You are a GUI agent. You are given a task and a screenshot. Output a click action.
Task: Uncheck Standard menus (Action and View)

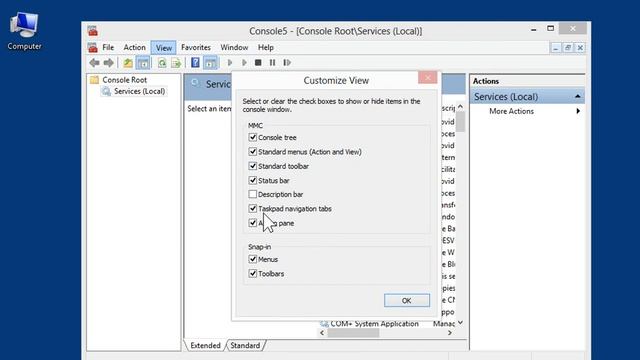[253, 151]
